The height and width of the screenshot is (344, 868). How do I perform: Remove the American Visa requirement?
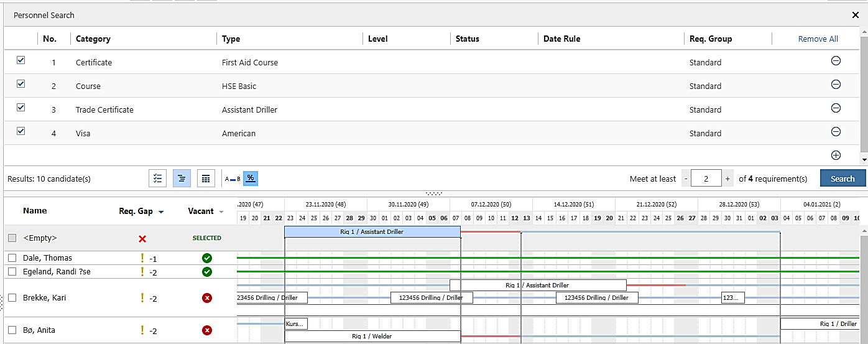[836, 132]
